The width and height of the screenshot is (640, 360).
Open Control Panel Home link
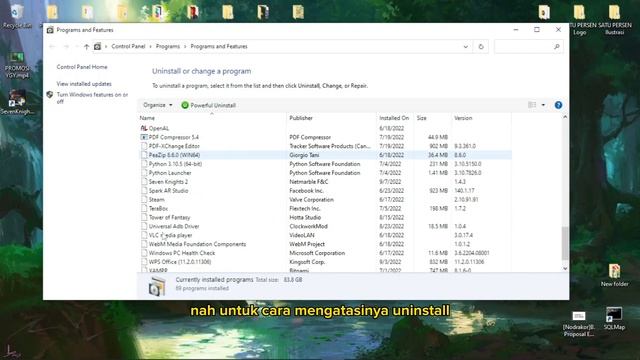[82, 67]
